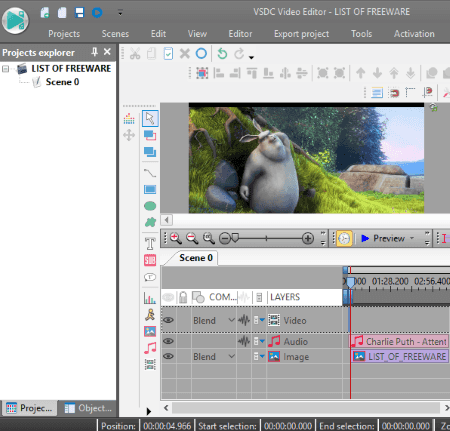Click the Redo arrow
The width and height of the screenshot is (450, 431).
pyautogui.click(x=239, y=54)
